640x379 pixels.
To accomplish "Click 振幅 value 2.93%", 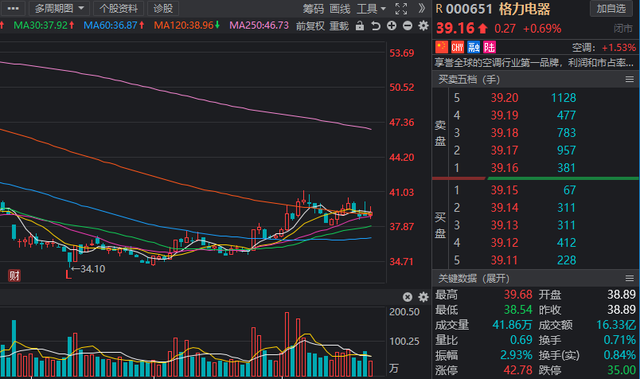I will click(516, 355).
